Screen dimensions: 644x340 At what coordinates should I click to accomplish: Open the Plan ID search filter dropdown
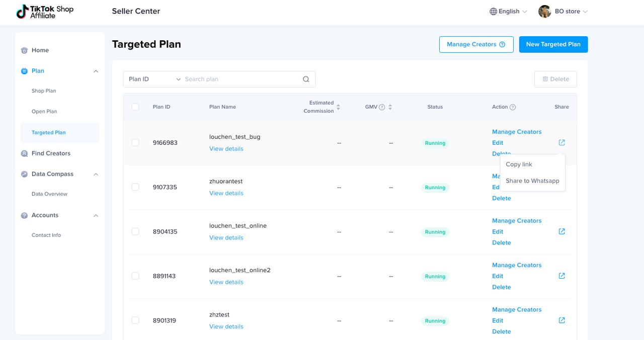tap(154, 79)
